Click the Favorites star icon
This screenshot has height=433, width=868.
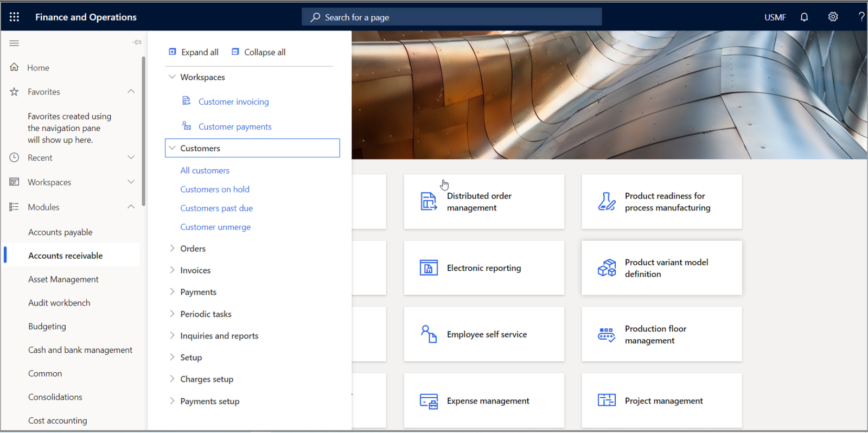click(14, 92)
